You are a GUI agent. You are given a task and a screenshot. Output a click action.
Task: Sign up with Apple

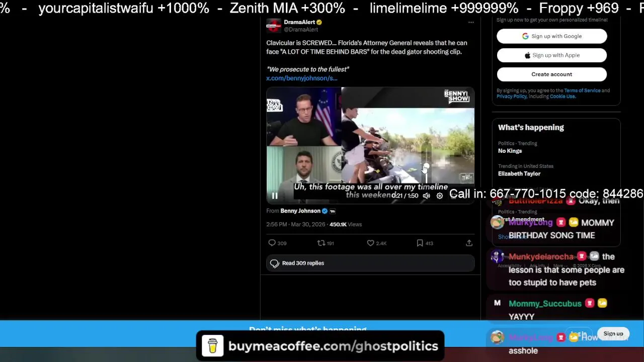[552, 55]
